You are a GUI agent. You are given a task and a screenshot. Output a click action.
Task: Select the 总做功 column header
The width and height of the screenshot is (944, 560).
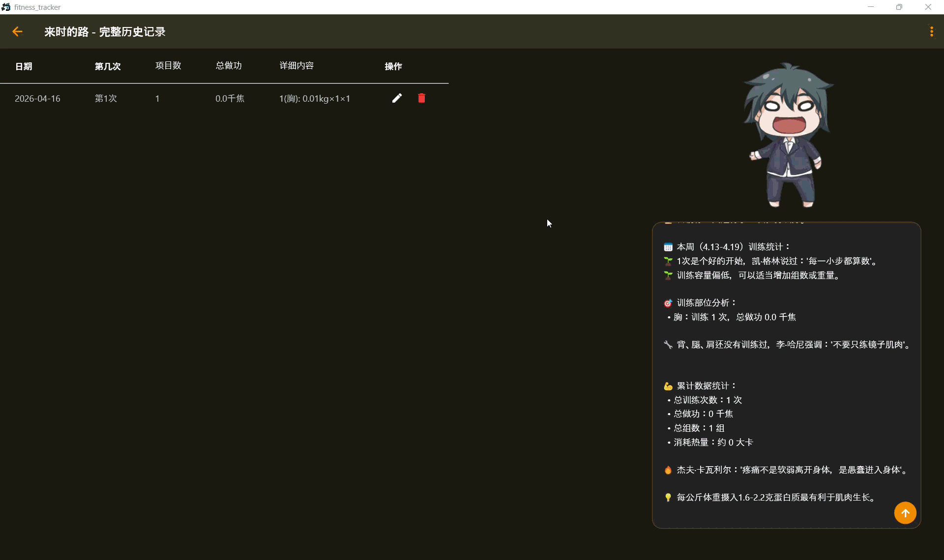(229, 65)
